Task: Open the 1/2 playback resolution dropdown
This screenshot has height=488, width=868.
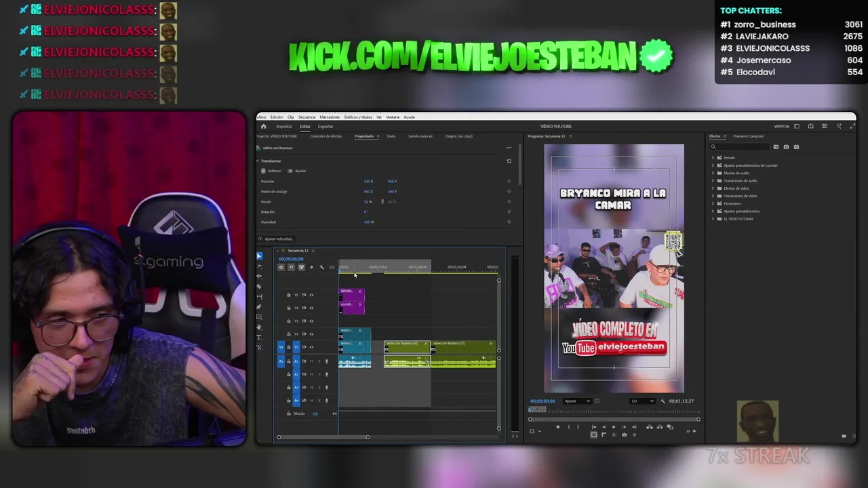Action: pos(642,401)
